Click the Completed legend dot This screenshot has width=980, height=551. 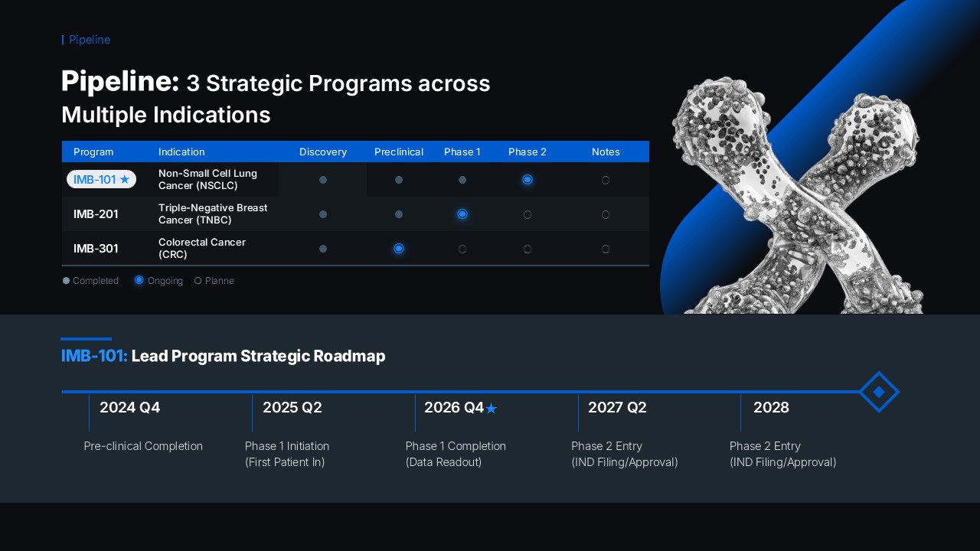pyautogui.click(x=66, y=281)
